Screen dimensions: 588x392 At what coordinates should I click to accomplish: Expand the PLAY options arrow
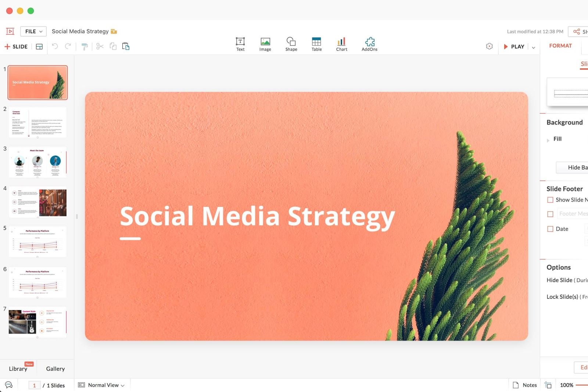tap(534, 47)
